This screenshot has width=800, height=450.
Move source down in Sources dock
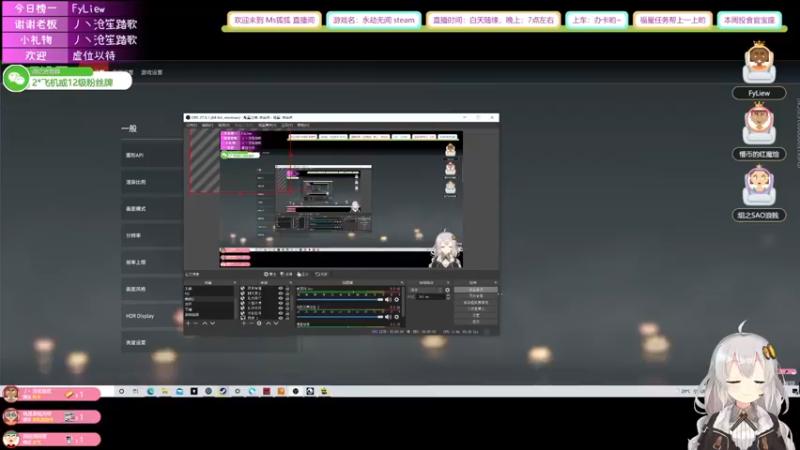[x=276, y=323]
